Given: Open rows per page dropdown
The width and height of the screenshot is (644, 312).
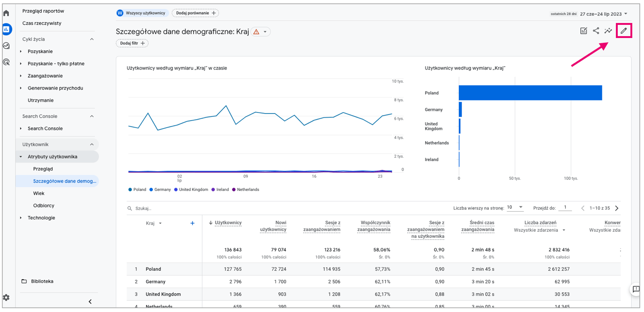Looking at the screenshot, I should coord(515,207).
